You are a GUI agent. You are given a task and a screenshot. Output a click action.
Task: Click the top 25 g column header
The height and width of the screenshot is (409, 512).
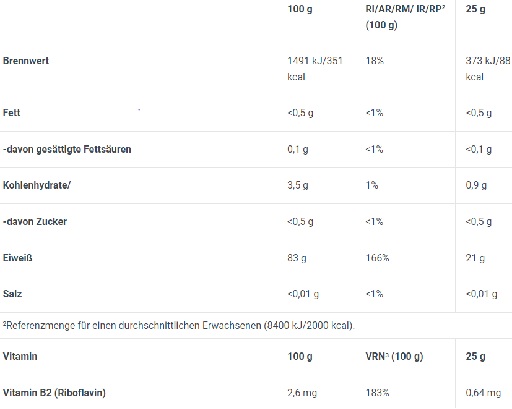pos(475,9)
